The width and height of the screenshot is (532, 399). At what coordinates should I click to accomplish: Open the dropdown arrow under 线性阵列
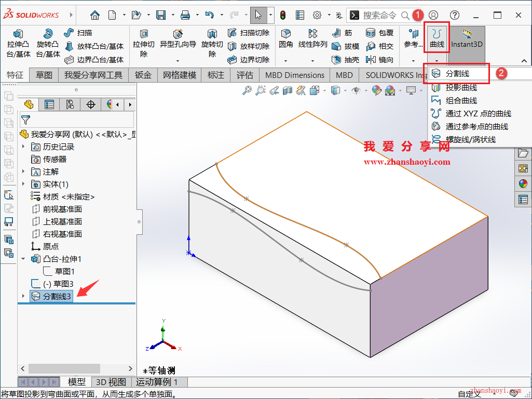312,61
